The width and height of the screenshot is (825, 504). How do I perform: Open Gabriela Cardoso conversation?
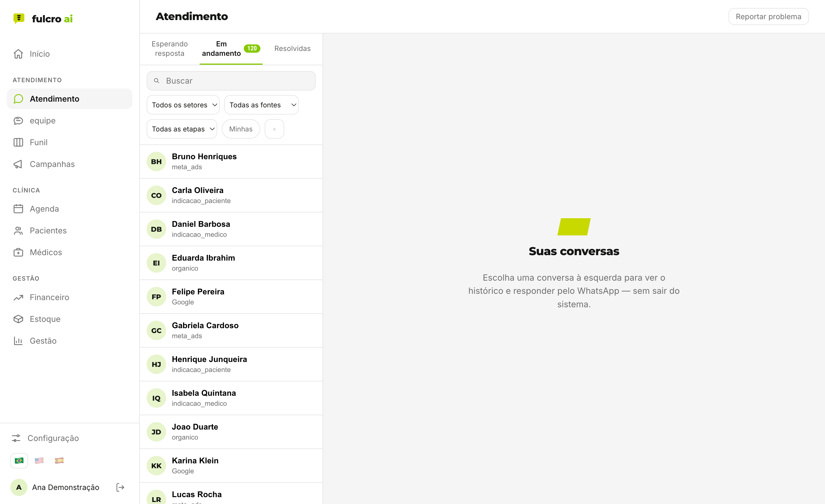(x=231, y=330)
